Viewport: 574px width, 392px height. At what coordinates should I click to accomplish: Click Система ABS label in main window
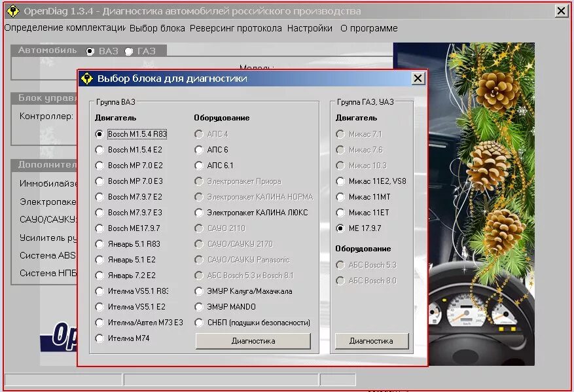(x=48, y=255)
